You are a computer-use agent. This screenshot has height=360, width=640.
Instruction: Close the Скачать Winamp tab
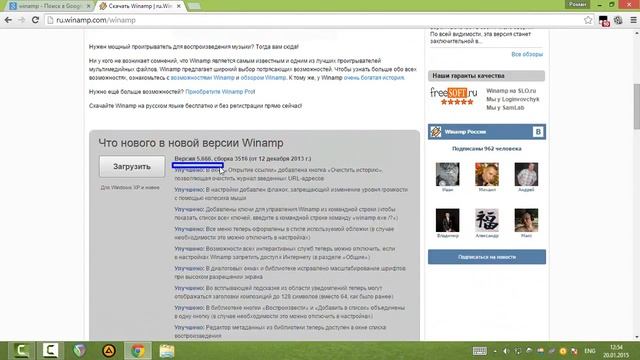179,6
